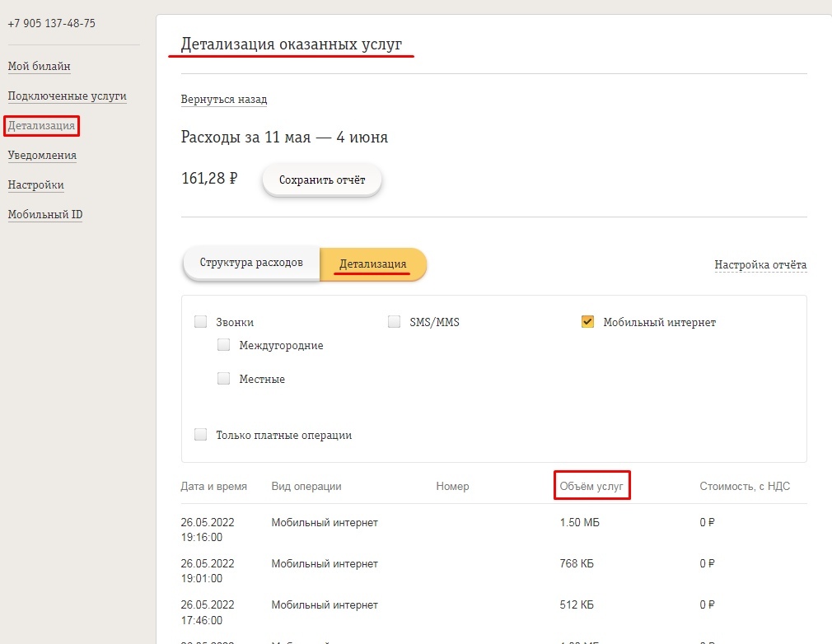Select the yellow Детализация tab
Screen dimensions: 832x644
click(x=372, y=264)
